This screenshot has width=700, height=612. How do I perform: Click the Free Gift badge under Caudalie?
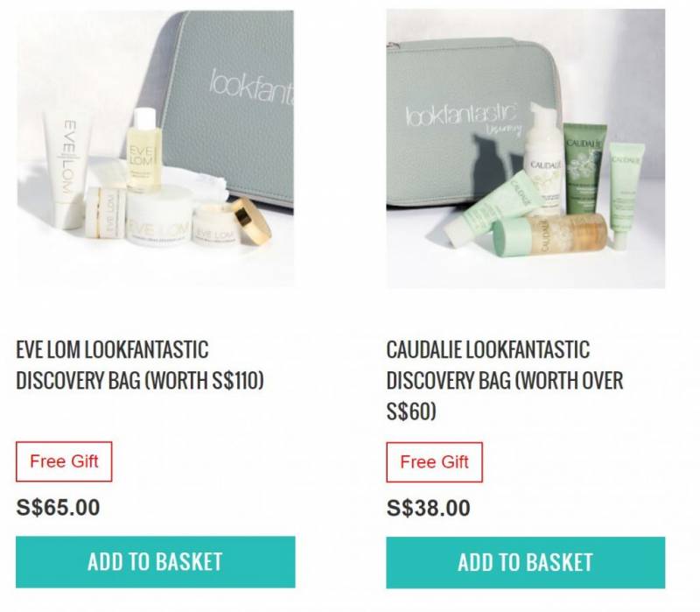pos(434,462)
